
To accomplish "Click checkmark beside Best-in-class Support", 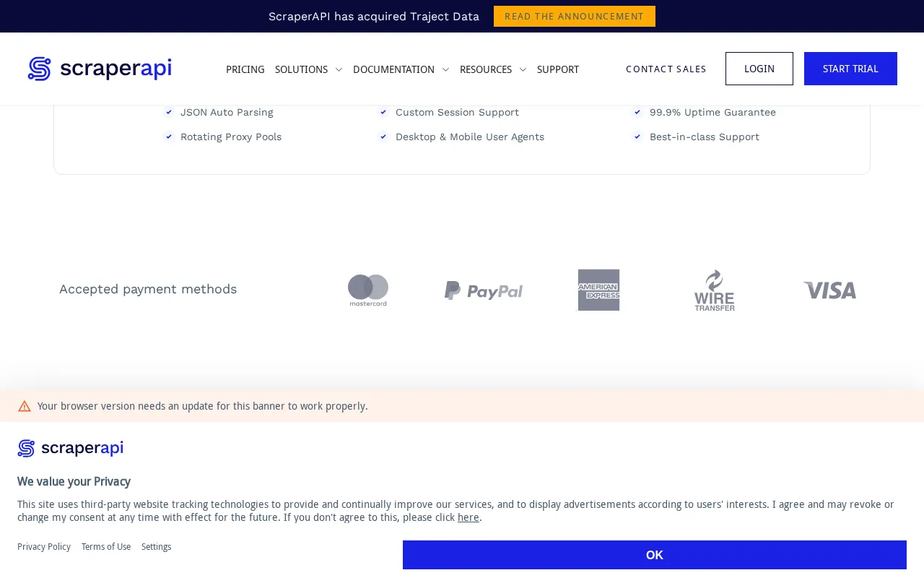I will coord(637,137).
